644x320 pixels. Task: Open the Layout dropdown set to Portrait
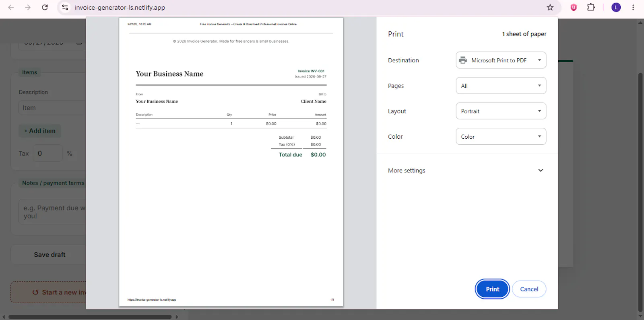tap(501, 111)
